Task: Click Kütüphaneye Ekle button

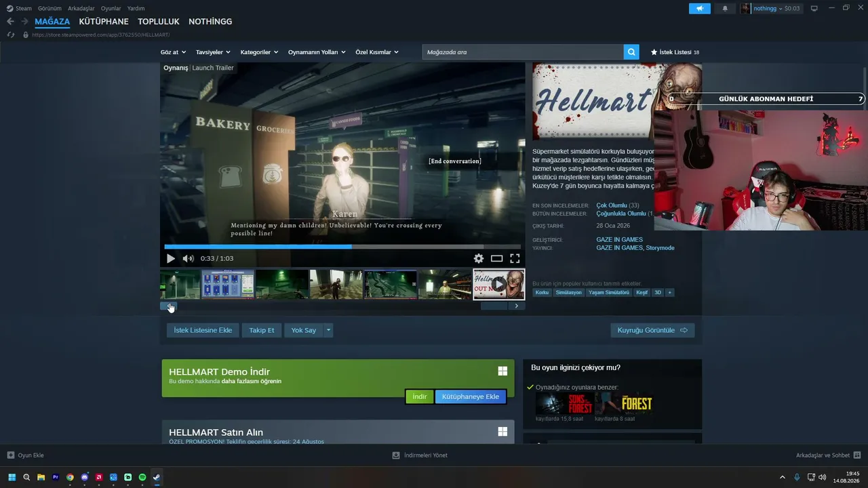Action: click(x=471, y=396)
